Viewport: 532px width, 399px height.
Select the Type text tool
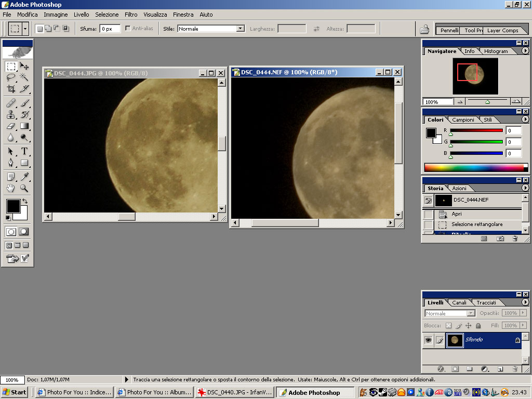pyautogui.click(x=24, y=151)
